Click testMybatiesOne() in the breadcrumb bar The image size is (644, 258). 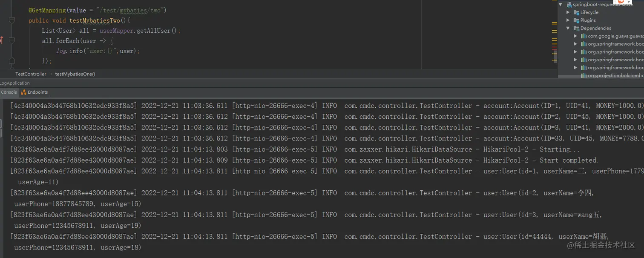pos(75,74)
